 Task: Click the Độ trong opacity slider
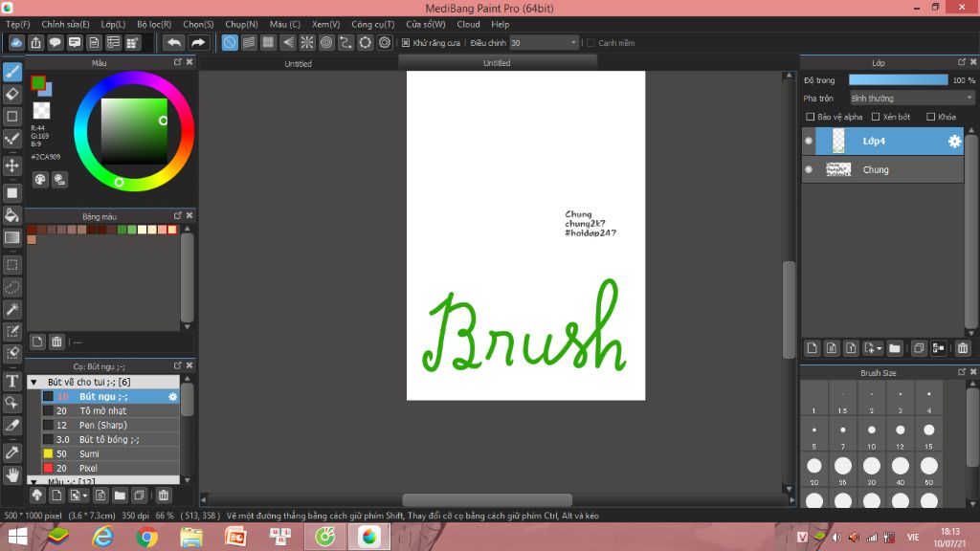point(898,80)
